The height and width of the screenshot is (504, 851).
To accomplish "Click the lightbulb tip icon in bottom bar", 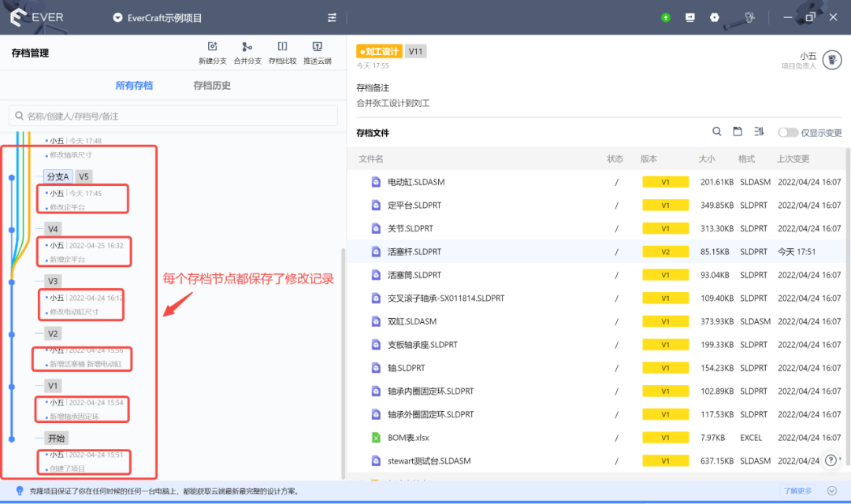I will [20, 491].
